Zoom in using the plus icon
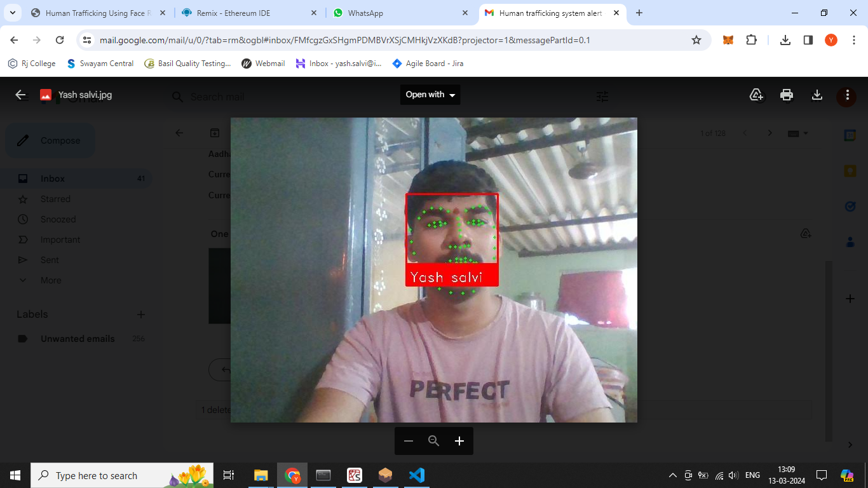This screenshot has width=868, height=488. click(x=459, y=441)
